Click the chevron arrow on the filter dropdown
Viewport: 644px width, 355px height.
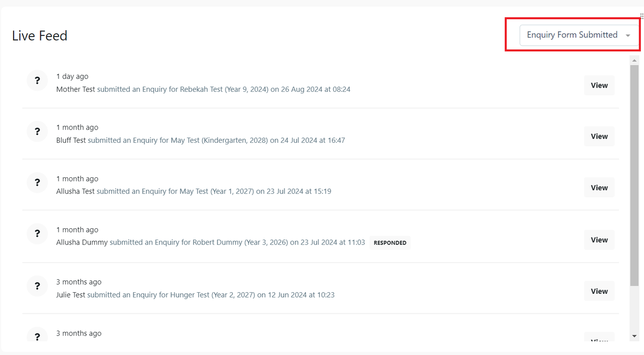point(628,35)
